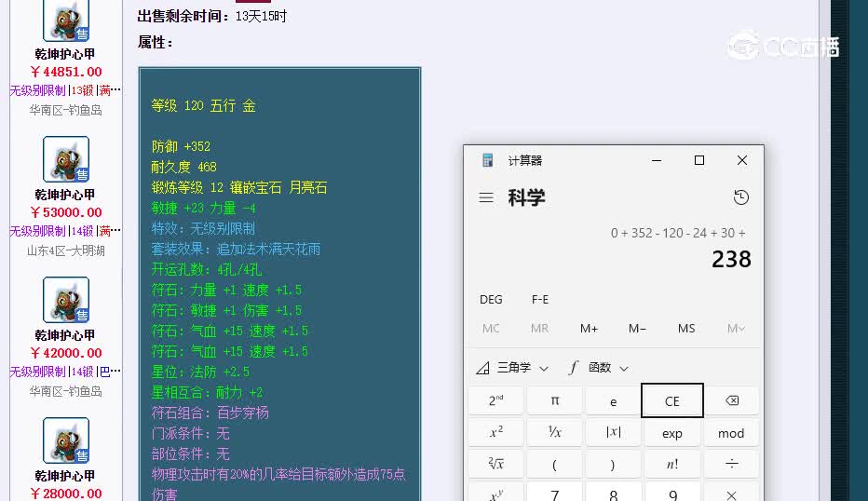This screenshot has width=868, height=501.
Task: Click the mod button
Action: [x=731, y=432]
